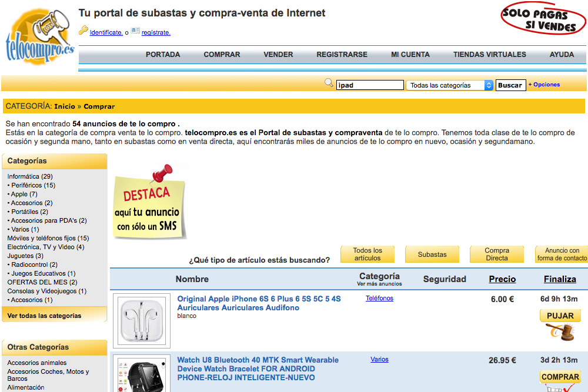Open the Todas las categorías dropdown
Screen dimensions: 588x392
coord(449,85)
